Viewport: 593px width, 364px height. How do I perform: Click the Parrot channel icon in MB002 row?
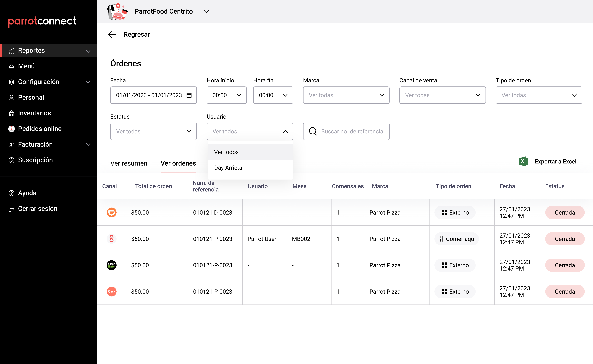111,239
